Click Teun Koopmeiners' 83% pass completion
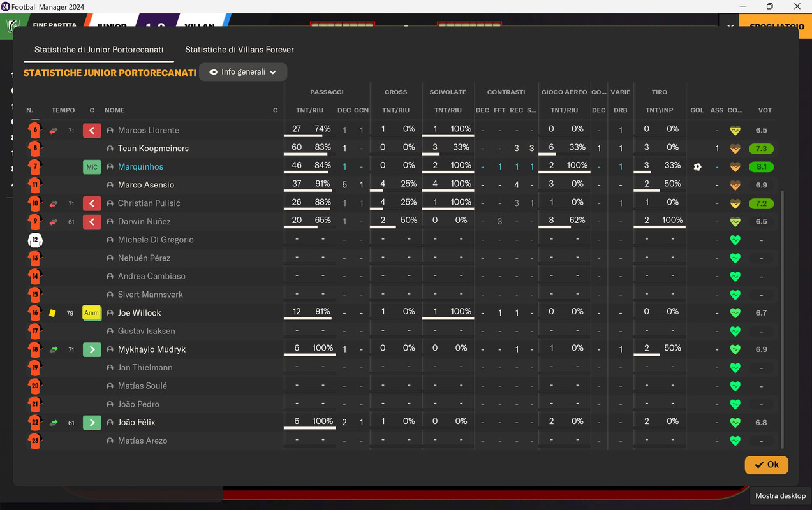The height and width of the screenshot is (510, 812). point(323,147)
